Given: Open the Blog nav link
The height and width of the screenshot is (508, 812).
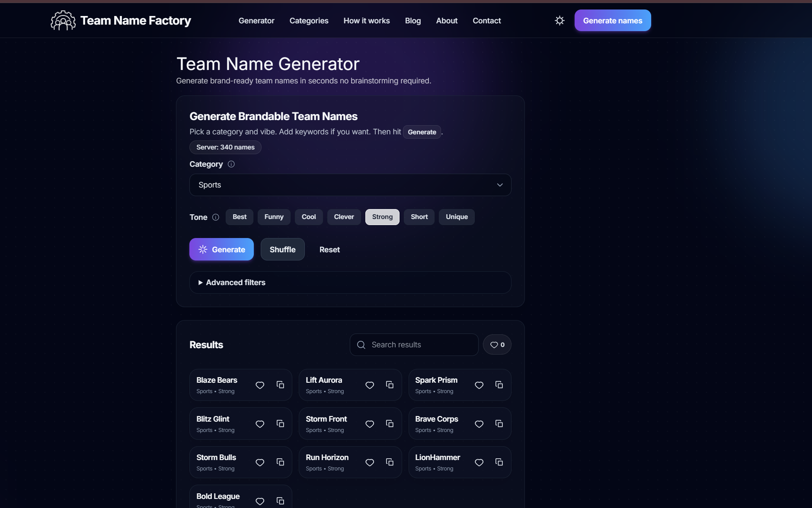Looking at the screenshot, I should tap(413, 21).
